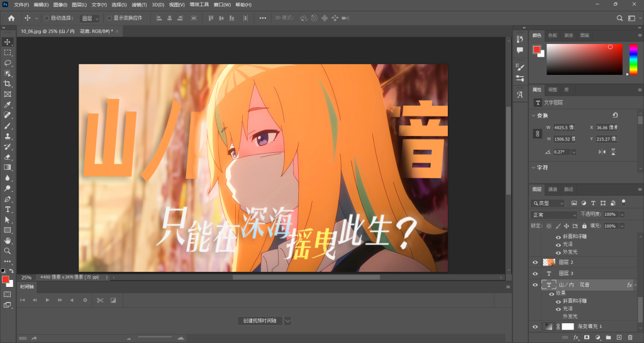Image resolution: width=644 pixels, height=343 pixels.
Task: Select the Brush tool
Action: point(8,126)
